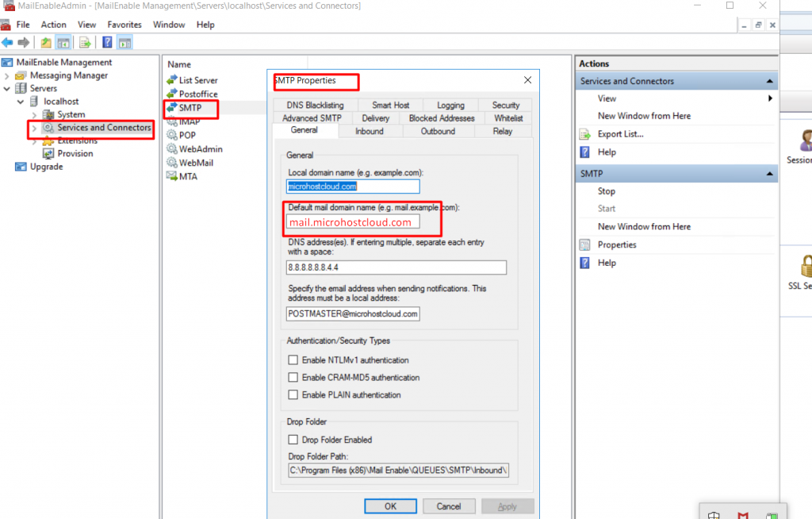Click the WebMail service gear icon
Image resolution: width=812 pixels, height=519 pixels.
click(x=172, y=162)
